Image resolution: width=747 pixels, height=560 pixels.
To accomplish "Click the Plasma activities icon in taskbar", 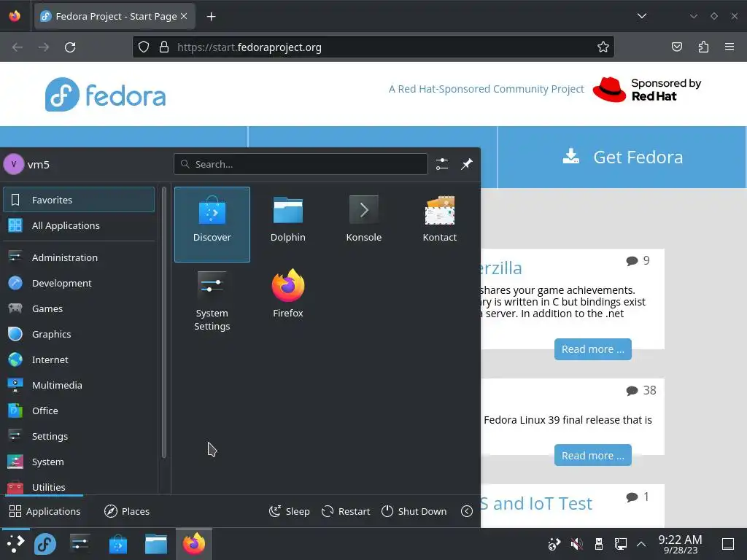I will coord(15,543).
